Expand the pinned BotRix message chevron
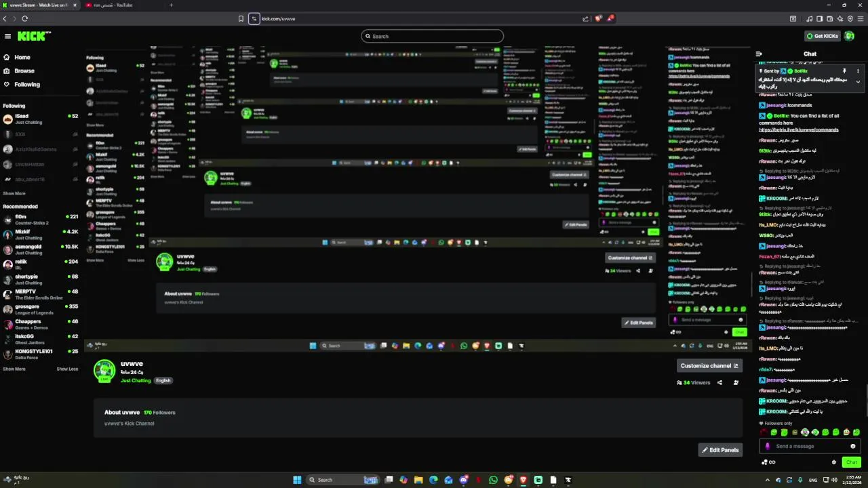868x488 pixels. pos(858,82)
